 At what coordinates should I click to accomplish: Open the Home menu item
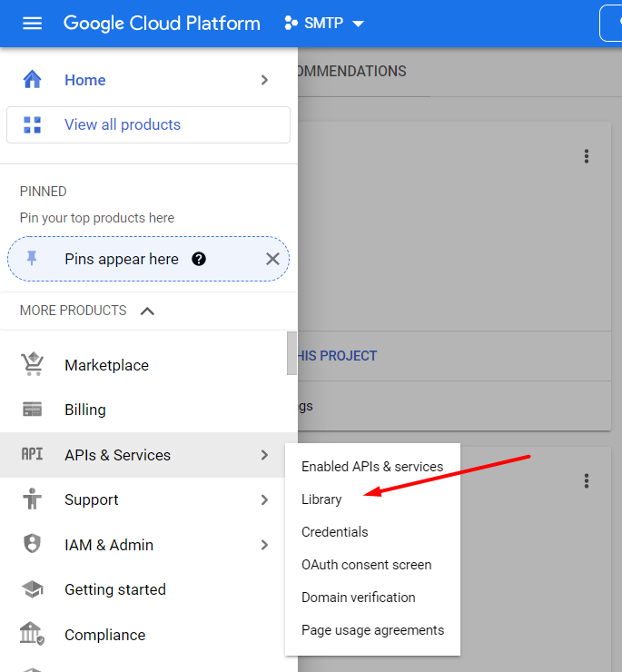click(149, 80)
